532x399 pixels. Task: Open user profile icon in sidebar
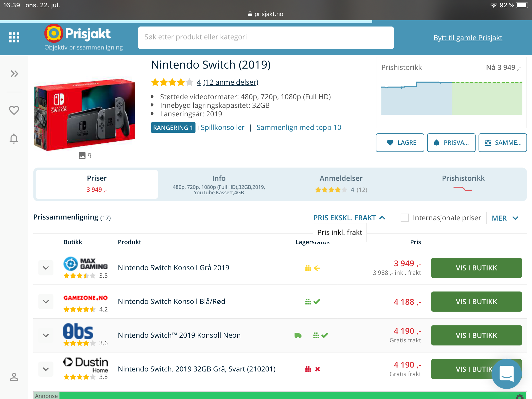coord(14,377)
